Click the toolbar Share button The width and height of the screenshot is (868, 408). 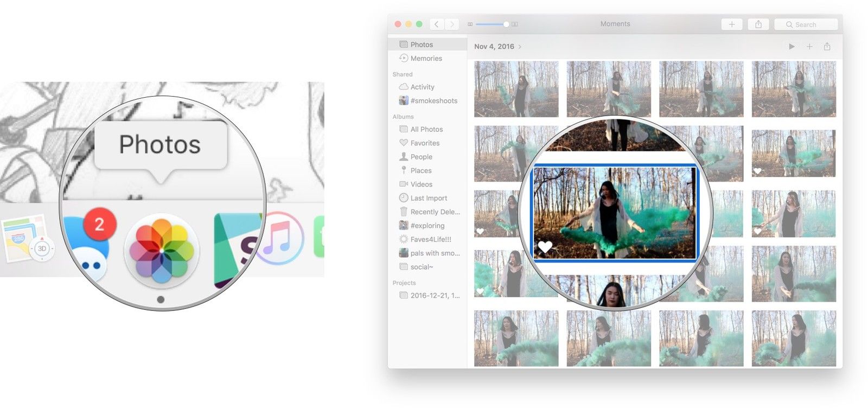758,24
